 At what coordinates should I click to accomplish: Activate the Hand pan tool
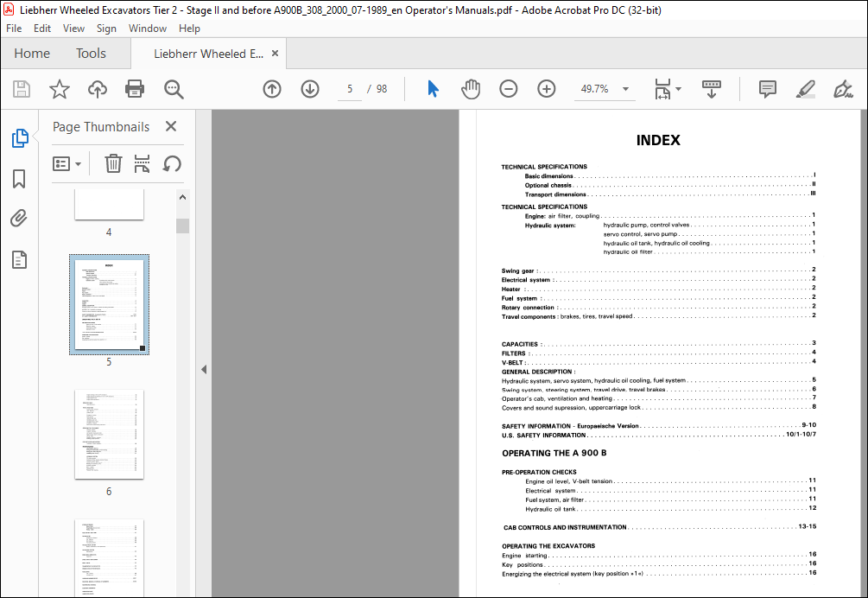coord(471,89)
